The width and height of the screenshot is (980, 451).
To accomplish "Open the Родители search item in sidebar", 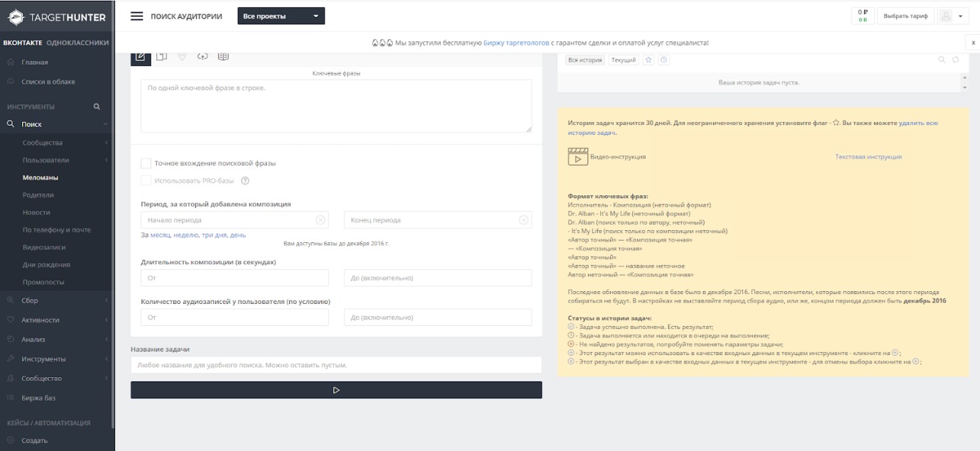I will (x=38, y=195).
